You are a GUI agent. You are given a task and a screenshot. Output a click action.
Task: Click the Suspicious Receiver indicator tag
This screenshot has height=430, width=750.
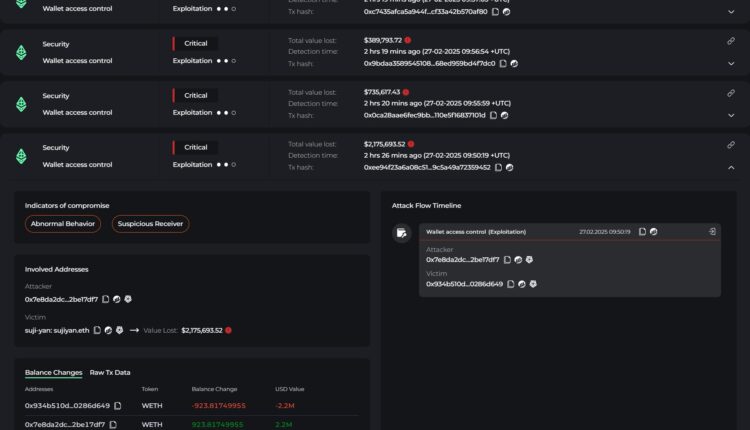pyautogui.click(x=150, y=224)
